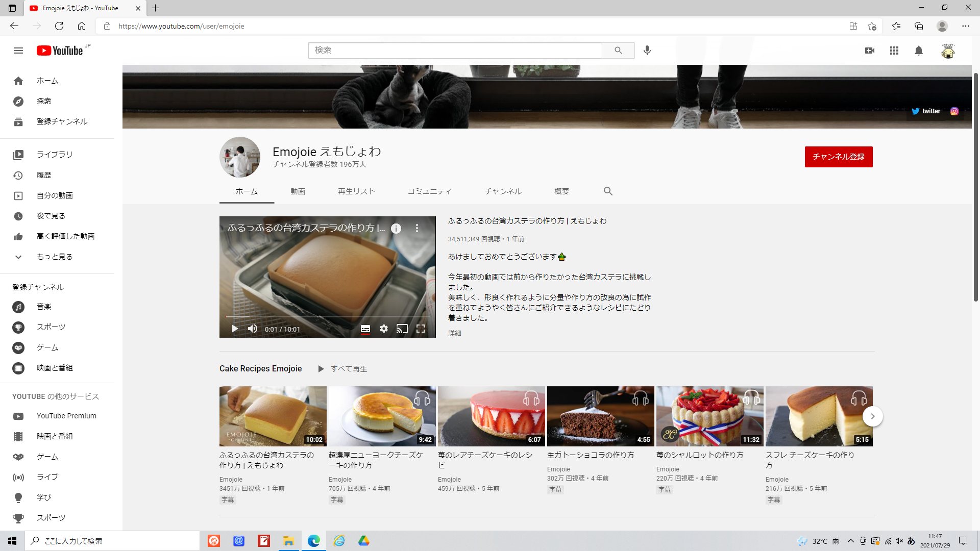Viewport: 980px width, 551px height.
Task: Switch to the コミュニティ channel tab
Action: [x=429, y=191]
